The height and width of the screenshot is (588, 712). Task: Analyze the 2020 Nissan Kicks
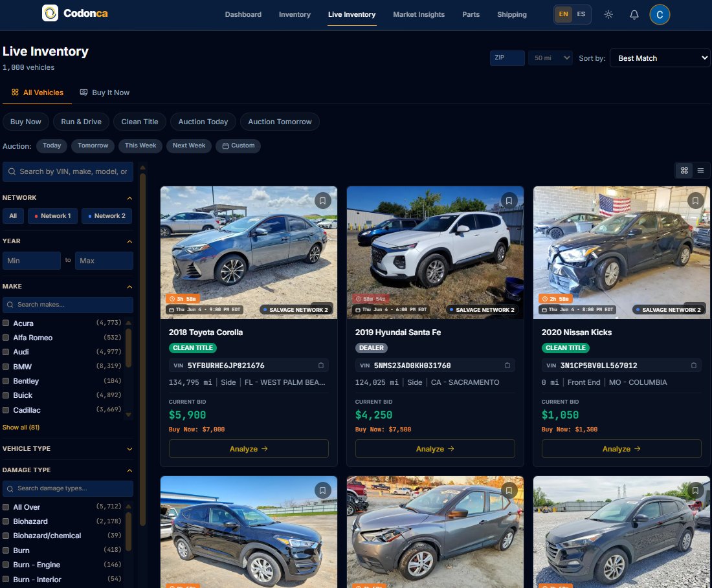coord(621,449)
